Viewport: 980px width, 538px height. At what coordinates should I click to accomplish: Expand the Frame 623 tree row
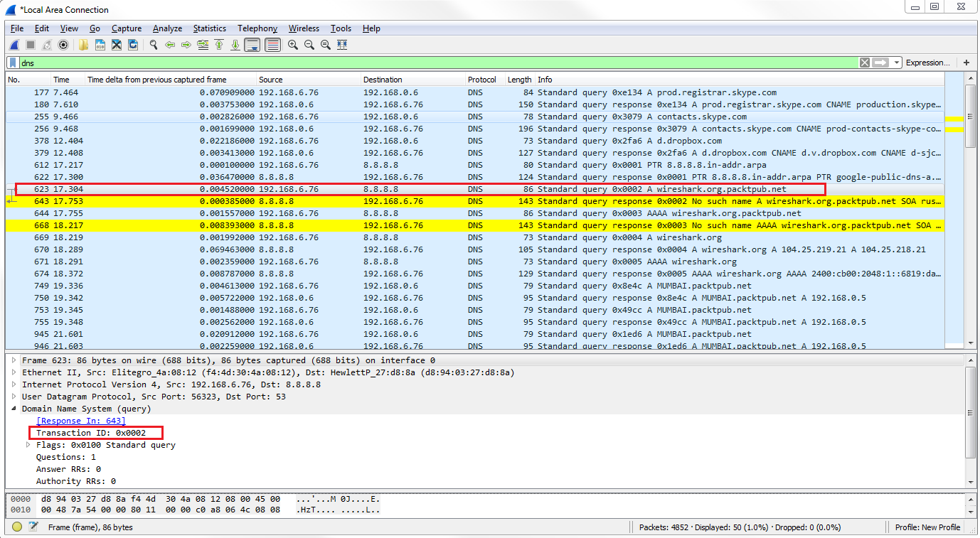click(x=14, y=360)
